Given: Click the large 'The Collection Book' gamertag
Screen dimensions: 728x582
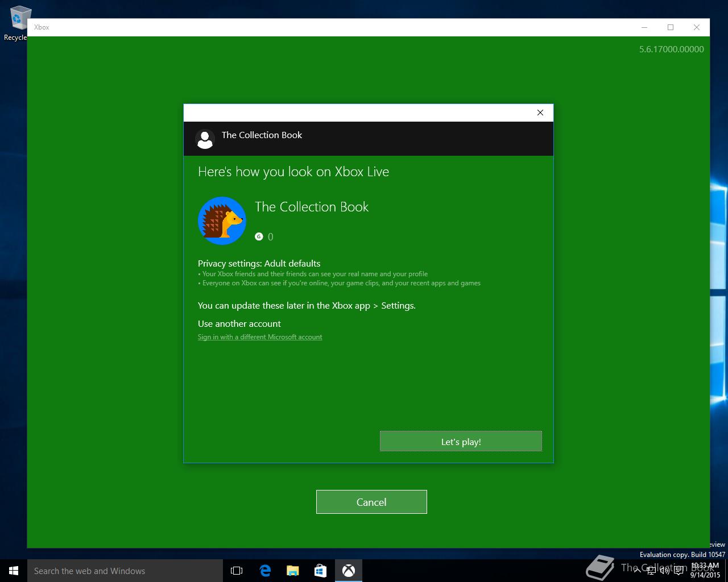Looking at the screenshot, I should [x=312, y=207].
